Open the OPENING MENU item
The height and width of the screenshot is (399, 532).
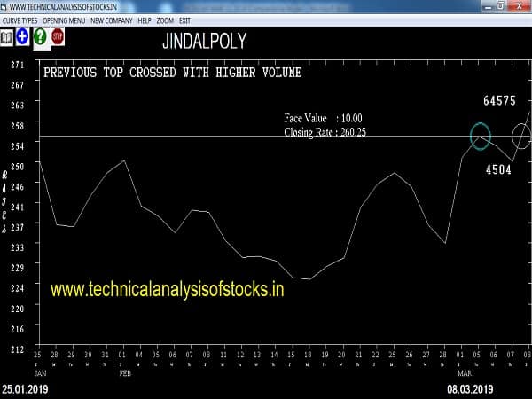(64, 20)
